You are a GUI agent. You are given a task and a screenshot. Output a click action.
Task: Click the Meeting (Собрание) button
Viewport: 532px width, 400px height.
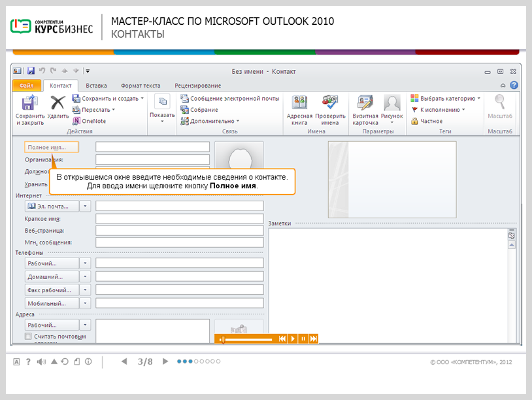[x=199, y=110]
